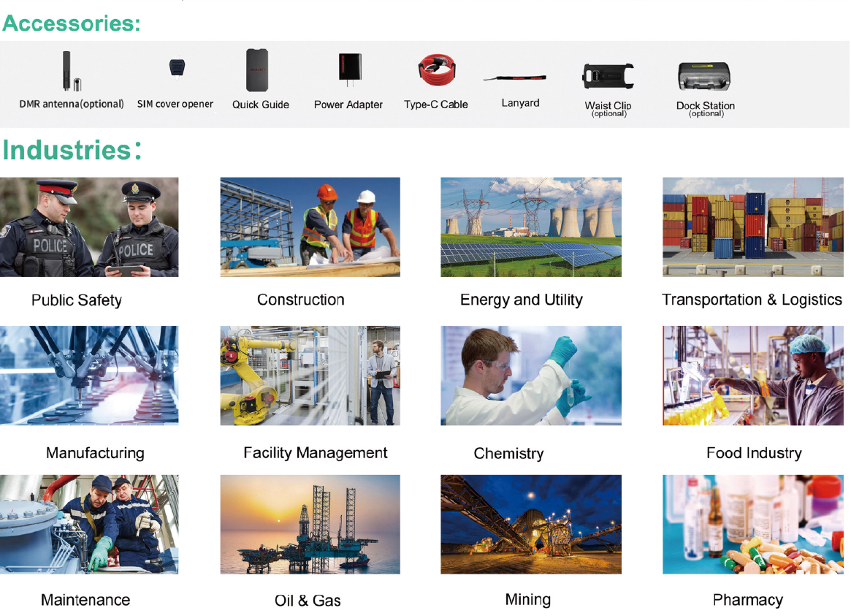This screenshot has height=616, width=851.
Task: Click the Pharmacy pills photo
Action: [755, 524]
